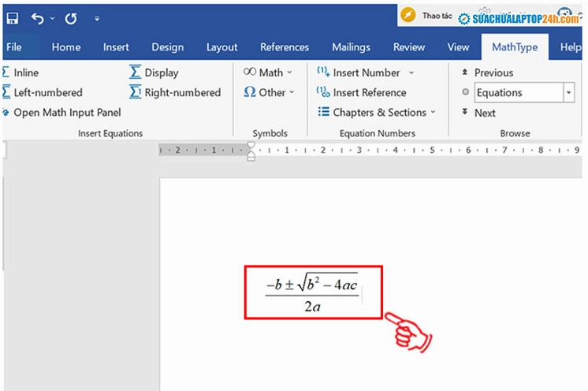588x391 pixels.
Task: Go to the Layout tab
Action: pyautogui.click(x=221, y=47)
